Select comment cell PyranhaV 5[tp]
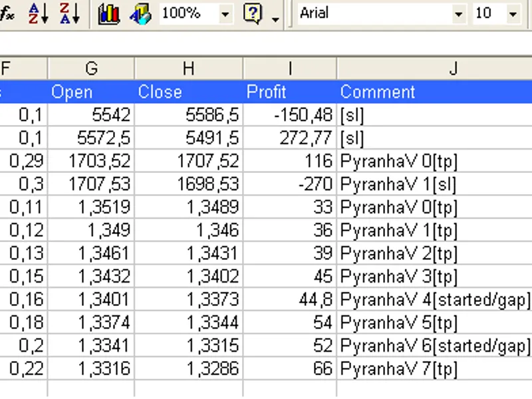The height and width of the screenshot is (399, 532). click(x=435, y=323)
